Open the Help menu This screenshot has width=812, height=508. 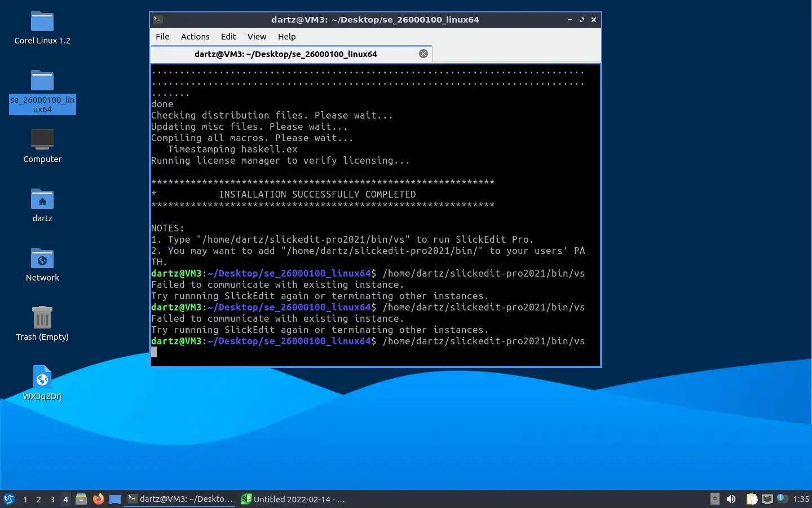(286, 37)
